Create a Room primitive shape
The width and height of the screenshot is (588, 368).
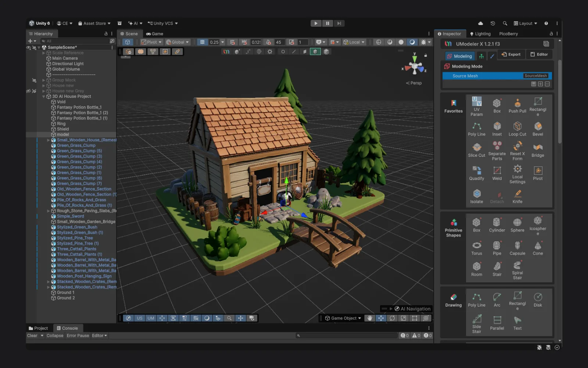[477, 269]
